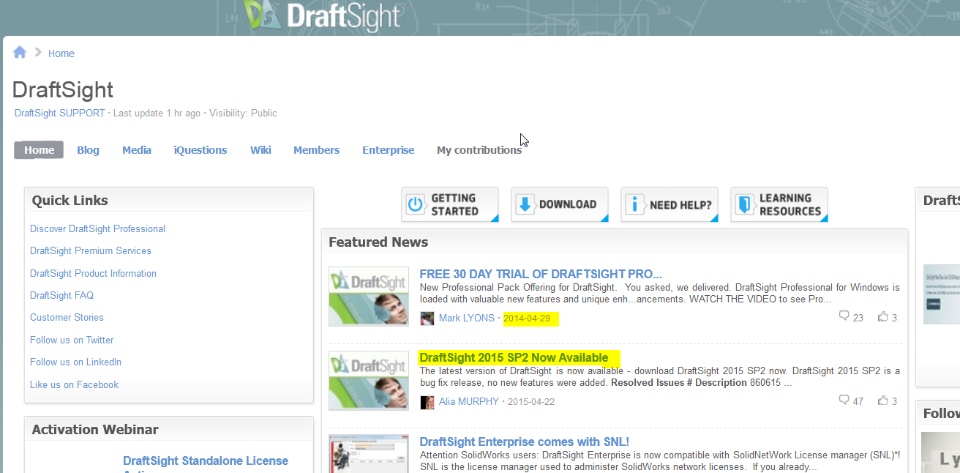Click the 2015-04-22 date text
Screen dimensions: 960x473
[531, 402]
